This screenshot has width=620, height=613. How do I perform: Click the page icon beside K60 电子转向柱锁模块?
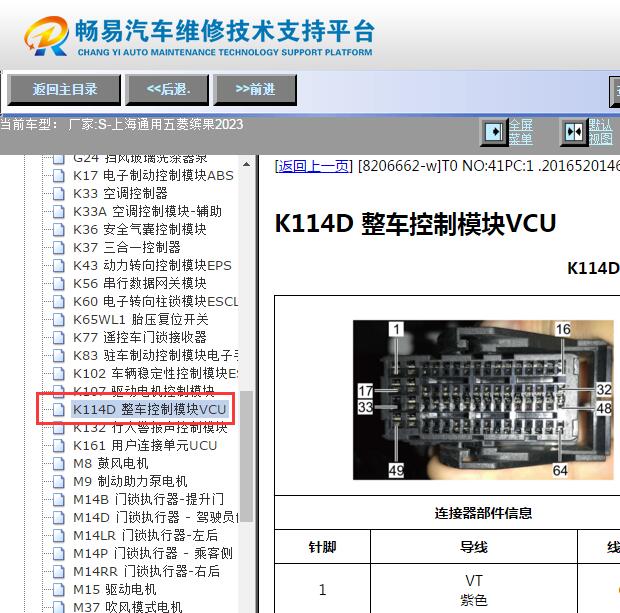point(59,301)
